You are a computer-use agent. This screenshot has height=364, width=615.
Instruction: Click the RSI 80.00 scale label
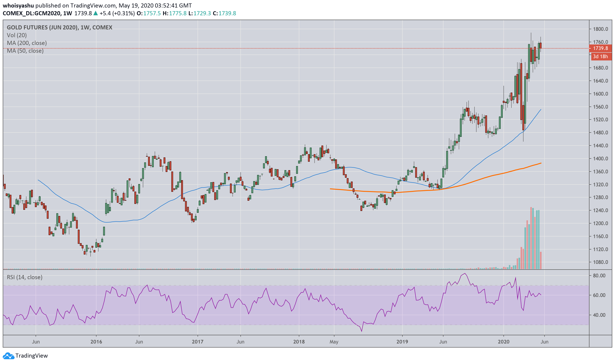coord(599,276)
